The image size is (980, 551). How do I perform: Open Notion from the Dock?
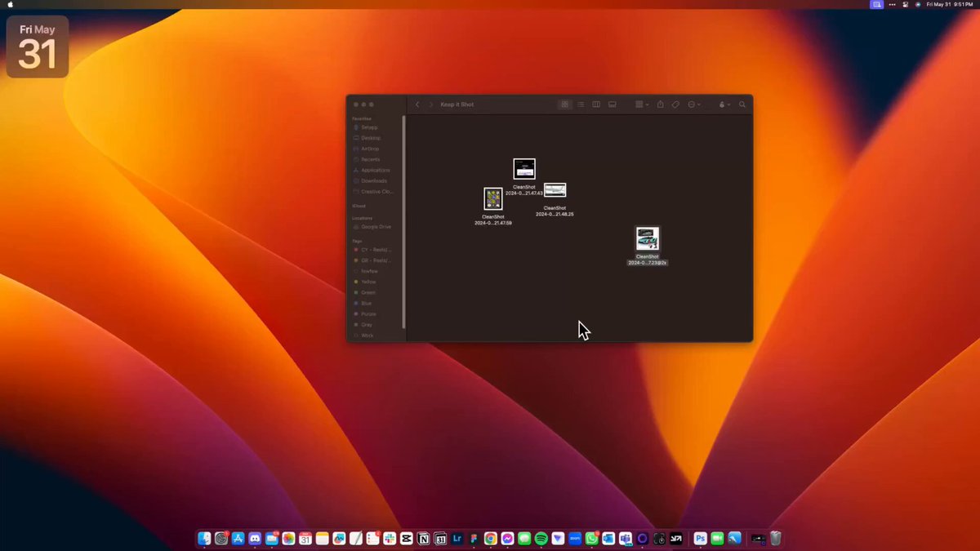[423, 539]
